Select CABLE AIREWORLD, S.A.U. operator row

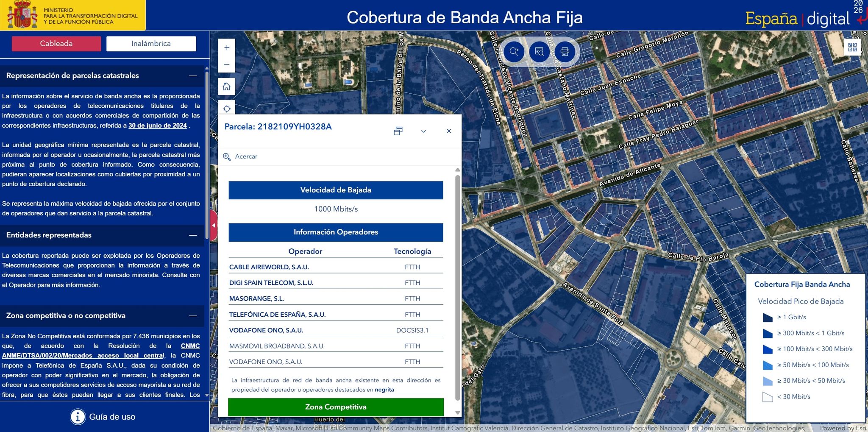click(336, 267)
